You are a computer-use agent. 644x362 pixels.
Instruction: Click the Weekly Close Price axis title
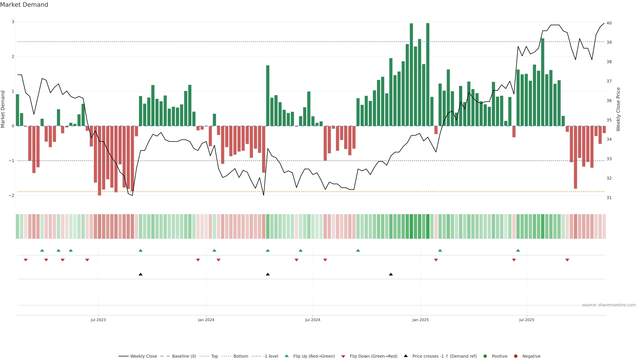point(618,109)
